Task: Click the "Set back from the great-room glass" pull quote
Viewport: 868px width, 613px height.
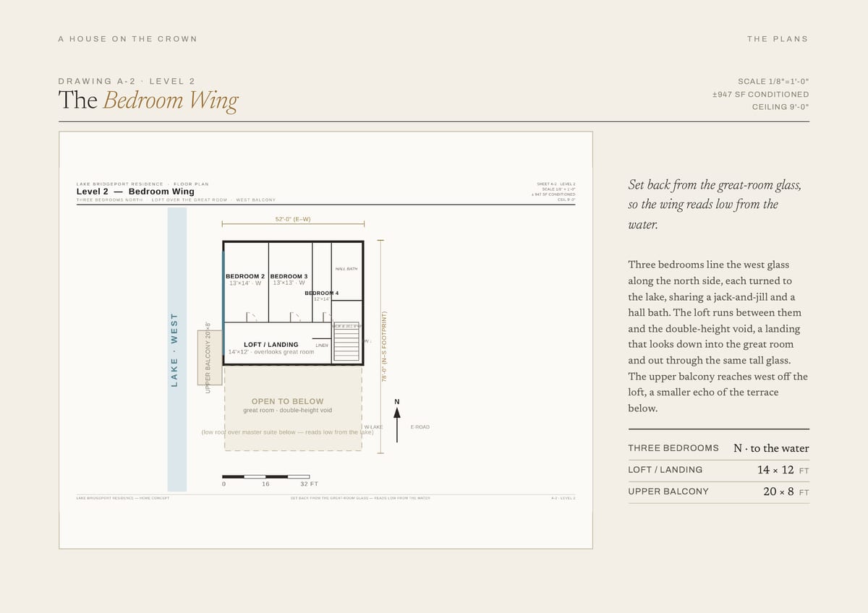Action: 715,205
